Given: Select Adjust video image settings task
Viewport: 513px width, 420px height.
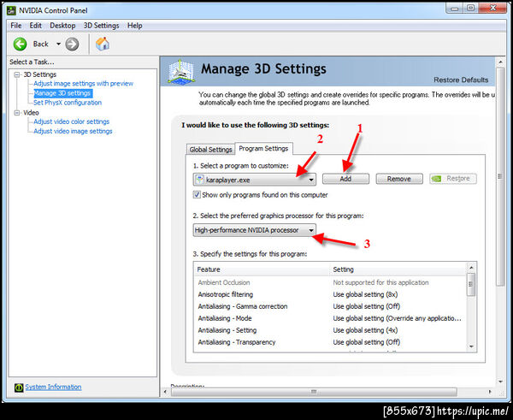Looking at the screenshot, I should [73, 131].
